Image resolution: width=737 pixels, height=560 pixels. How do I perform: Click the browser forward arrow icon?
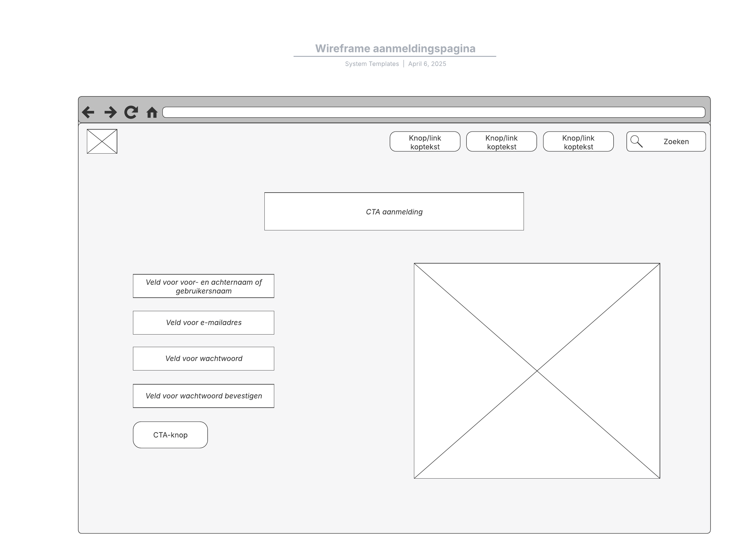click(110, 112)
